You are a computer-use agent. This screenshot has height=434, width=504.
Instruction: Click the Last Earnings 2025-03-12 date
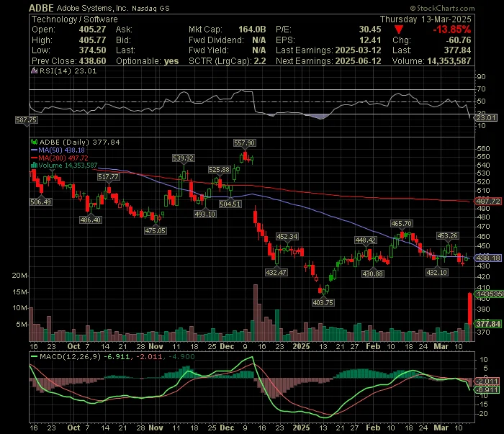pyautogui.click(x=358, y=50)
